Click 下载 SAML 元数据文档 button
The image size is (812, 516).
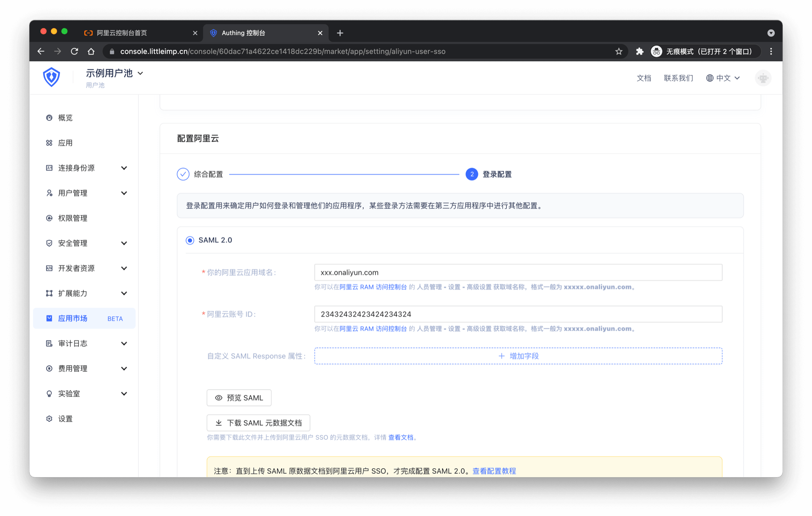[x=258, y=423]
